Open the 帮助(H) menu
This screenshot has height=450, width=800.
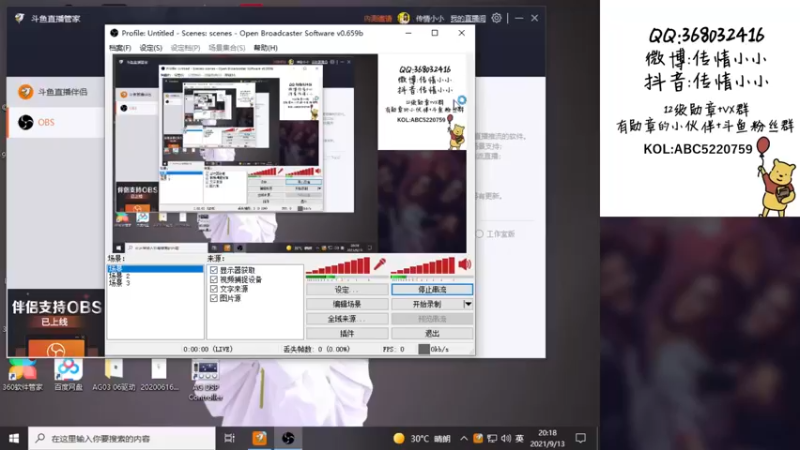[265, 47]
